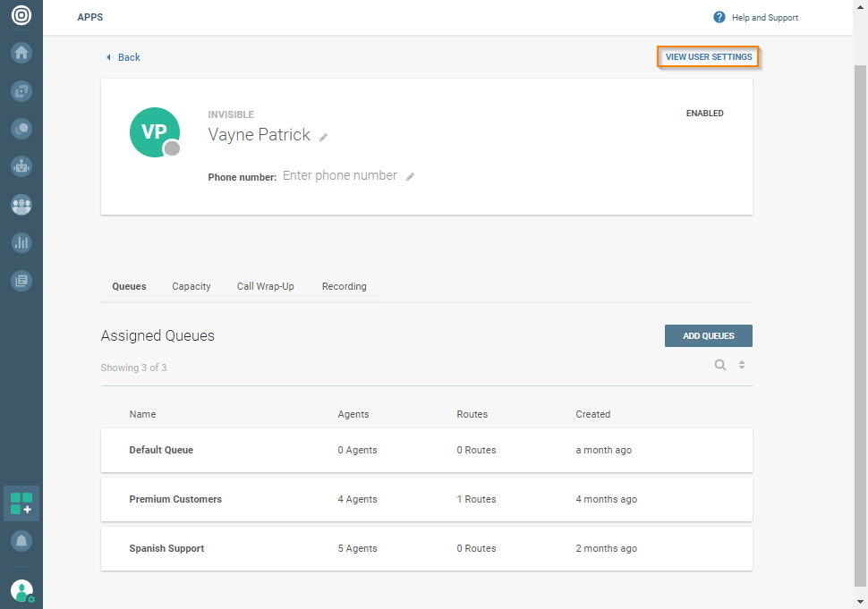This screenshot has height=609, width=868.
Task: Edit the name Vayne Patrick pencil icon
Action: [324, 137]
